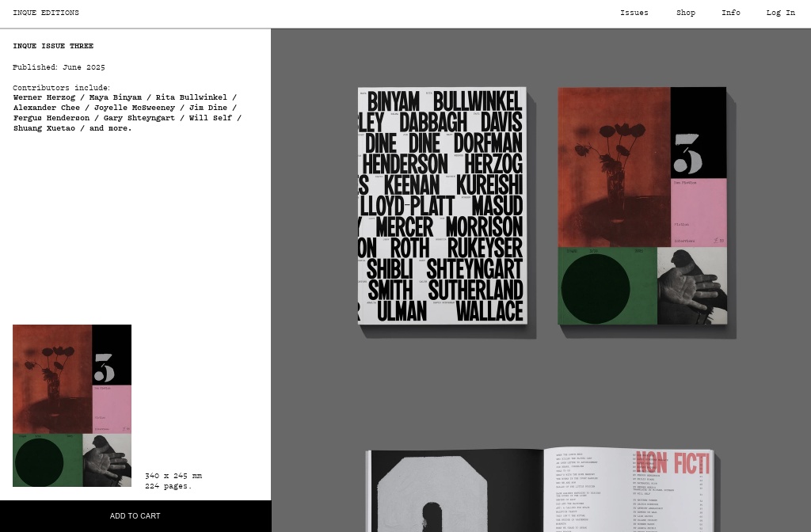Add Issue Three to cart
This screenshot has height=532, width=811.
click(135, 516)
